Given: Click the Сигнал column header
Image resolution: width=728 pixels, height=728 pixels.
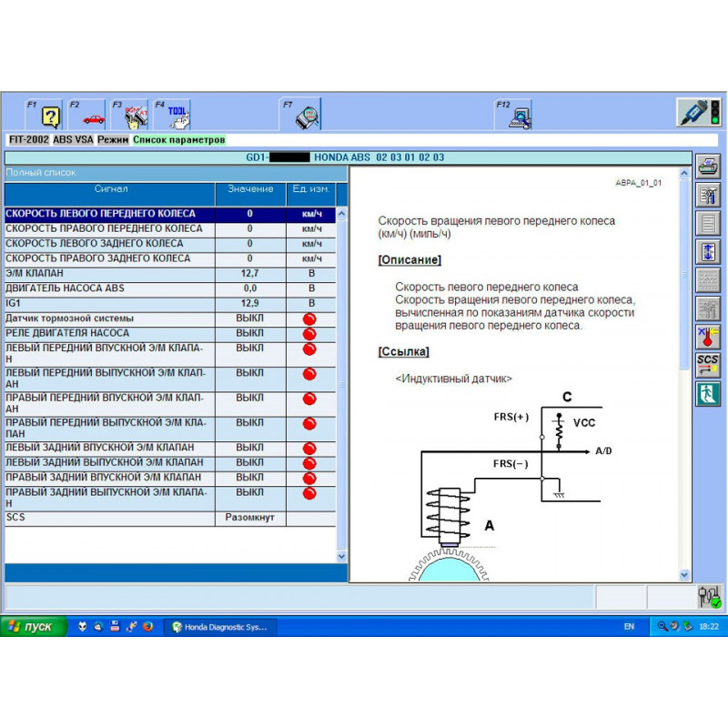Looking at the screenshot, I should click(x=110, y=189).
